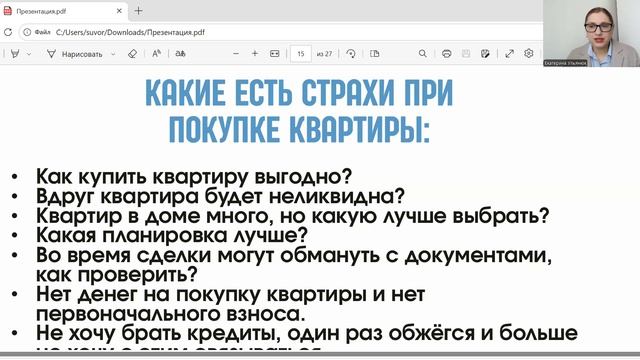
Task: Select the highlighter tool in the PDF toolbar
Action: (15, 53)
